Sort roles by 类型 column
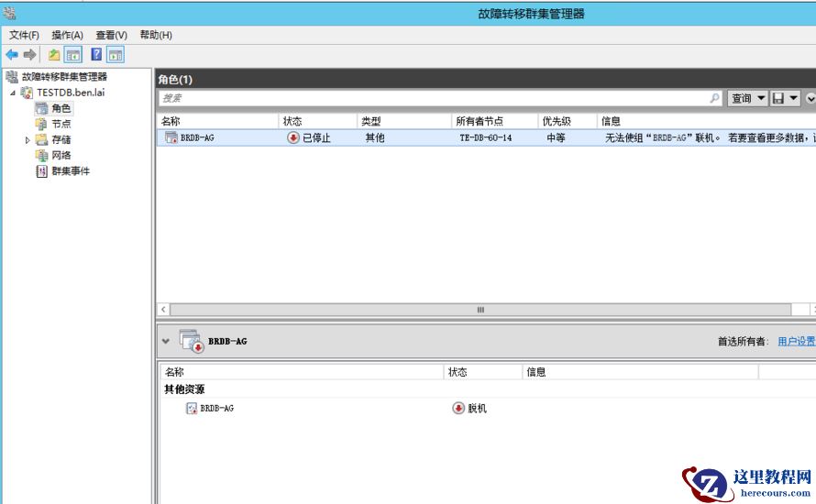Screen dimensions: 816x504 point(404,121)
